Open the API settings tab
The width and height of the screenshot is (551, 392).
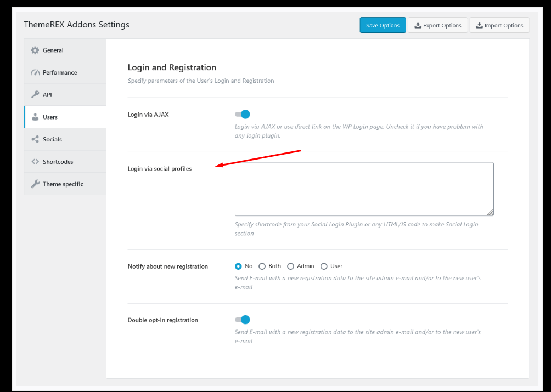[65, 95]
